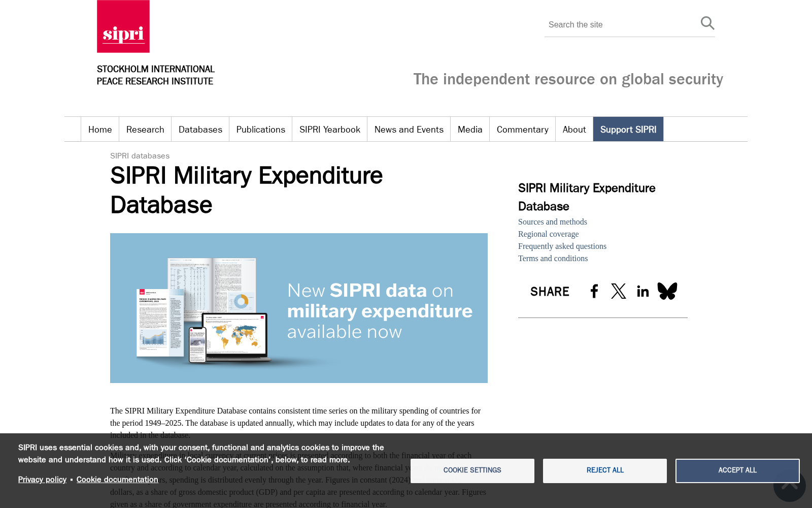Click Stockholm International Peace Research Institute title

coord(156,75)
